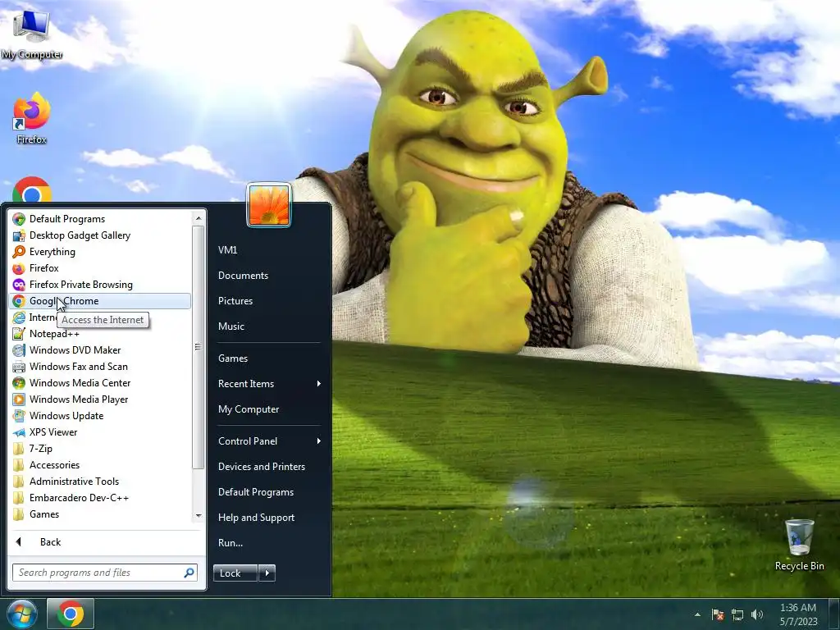The width and height of the screenshot is (840, 630).
Task: Click the user account flower picture
Action: coord(269,205)
